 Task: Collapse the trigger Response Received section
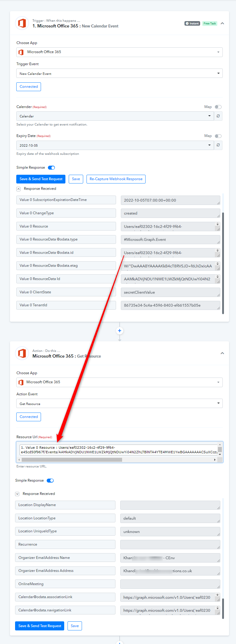(18, 189)
